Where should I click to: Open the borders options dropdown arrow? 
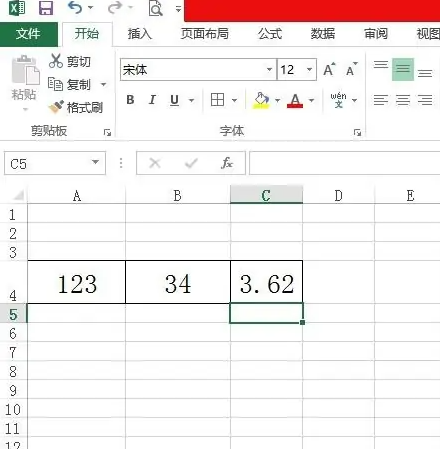coord(234,100)
